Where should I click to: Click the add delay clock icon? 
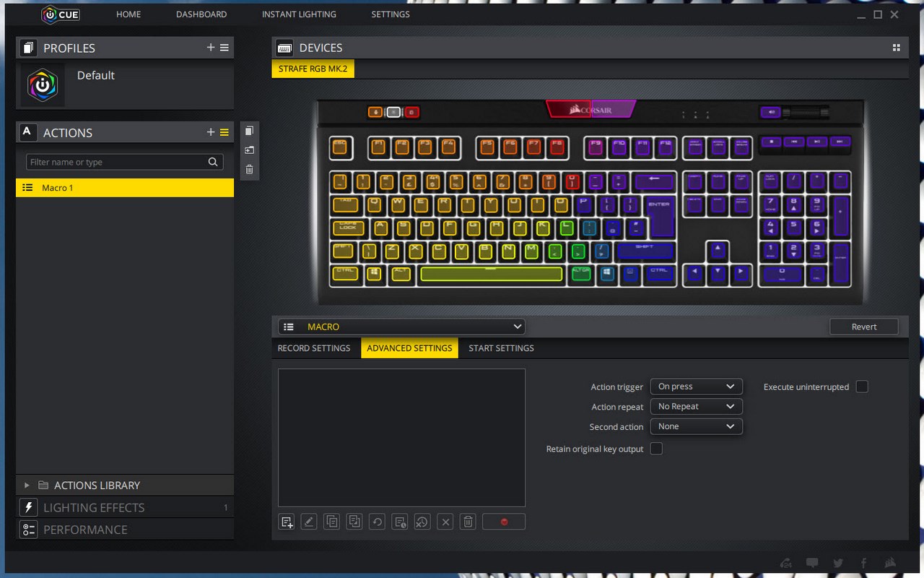400,522
